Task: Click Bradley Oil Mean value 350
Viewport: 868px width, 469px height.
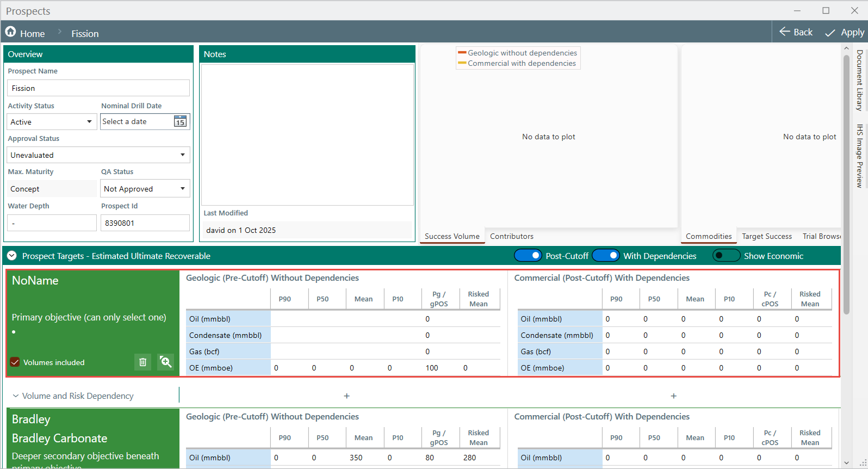Action: point(356,458)
